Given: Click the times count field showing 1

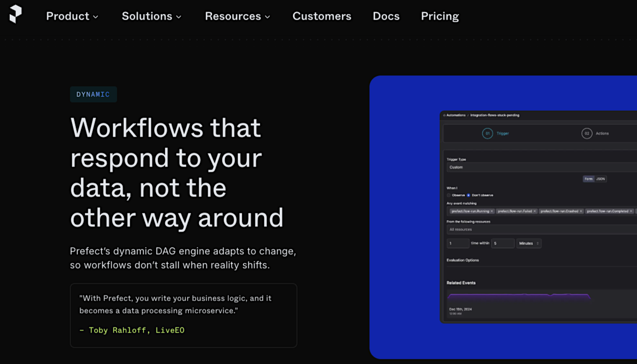Looking at the screenshot, I should pos(458,243).
